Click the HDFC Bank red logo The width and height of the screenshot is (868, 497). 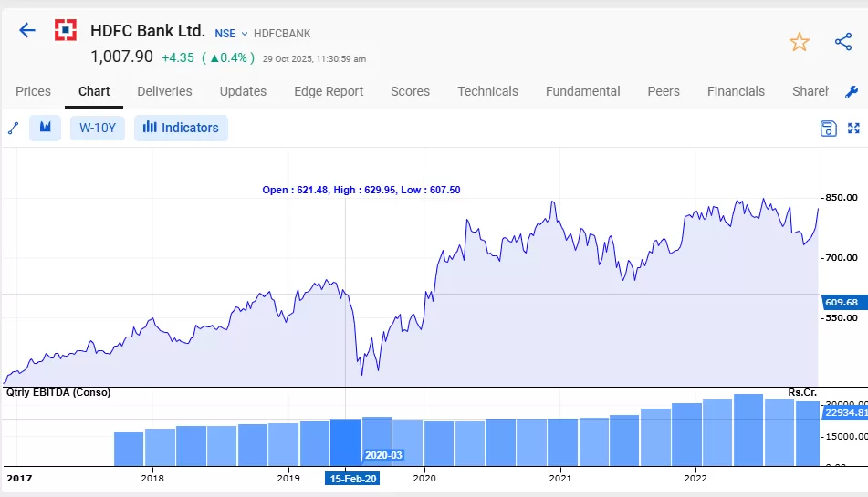click(x=66, y=30)
